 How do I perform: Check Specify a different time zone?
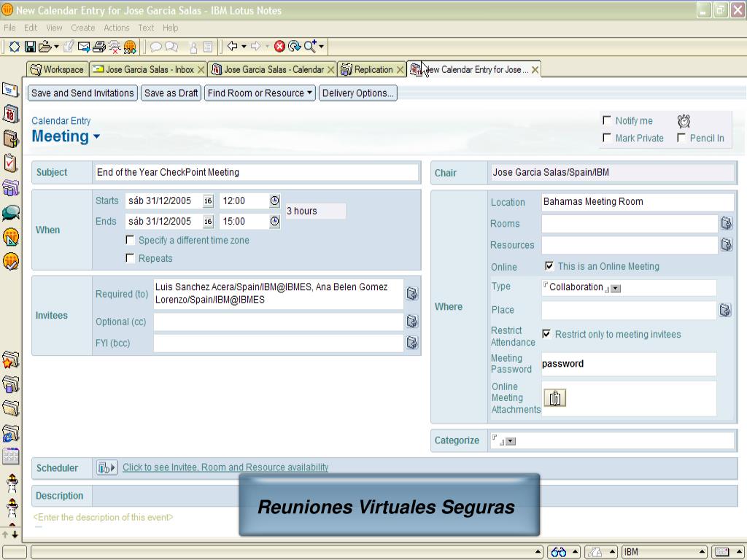130,239
